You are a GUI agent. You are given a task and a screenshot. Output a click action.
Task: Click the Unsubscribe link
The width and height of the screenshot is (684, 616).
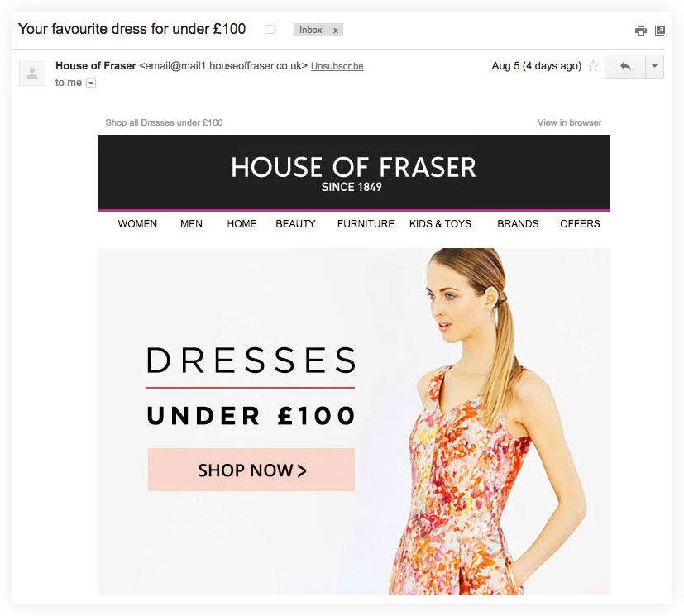[x=337, y=66]
